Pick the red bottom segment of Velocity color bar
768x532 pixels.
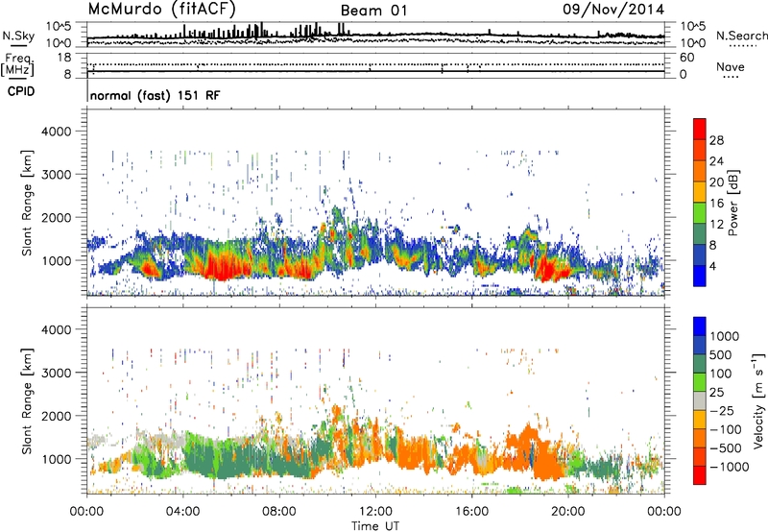700,475
